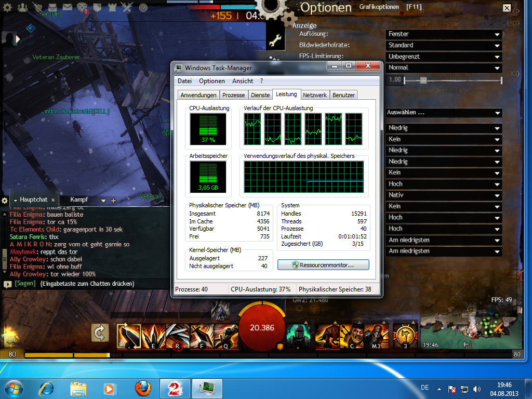Click the Sagen chat speech icon
This screenshot has height=399, width=532.
[x=7, y=284]
